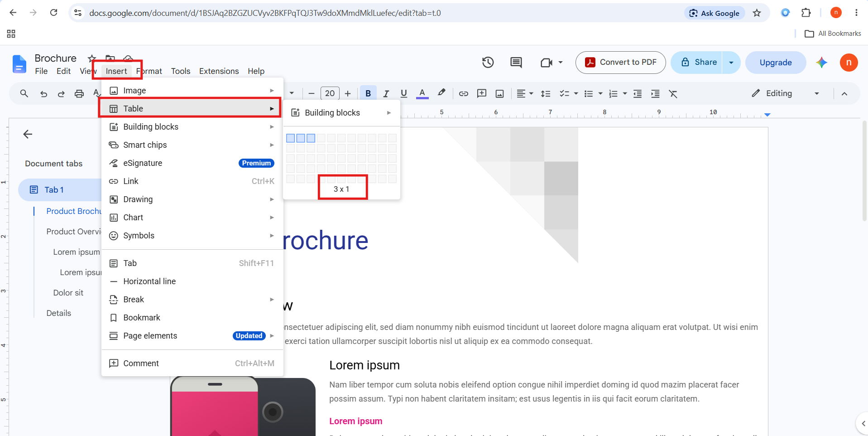Choose Comment in Insert menu
The height and width of the screenshot is (436, 868).
(192, 363)
